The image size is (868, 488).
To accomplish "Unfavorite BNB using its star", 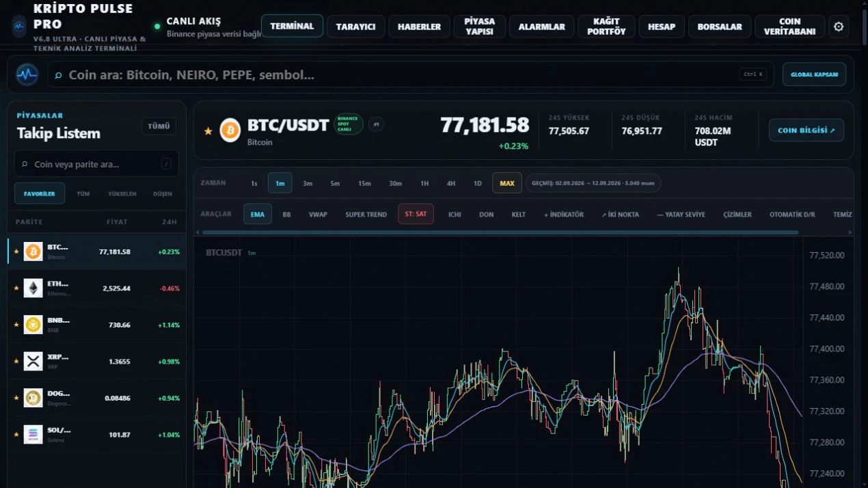I will pyautogui.click(x=16, y=325).
